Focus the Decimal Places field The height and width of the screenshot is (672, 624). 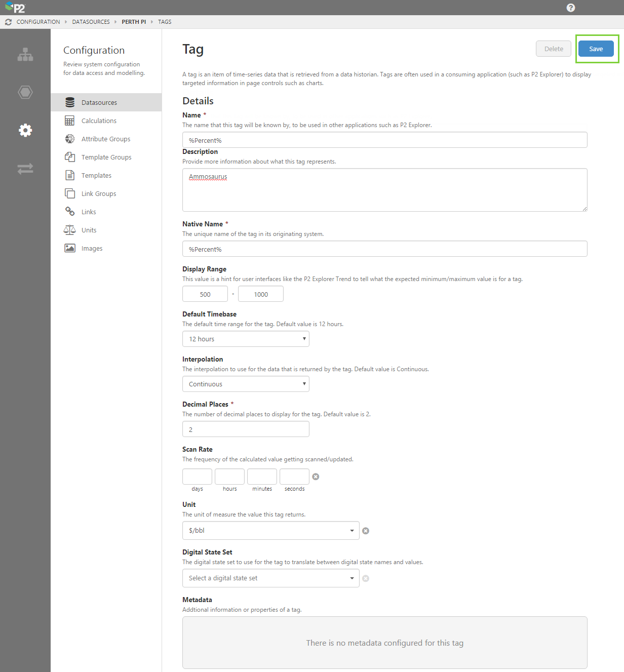click(246, 429)
